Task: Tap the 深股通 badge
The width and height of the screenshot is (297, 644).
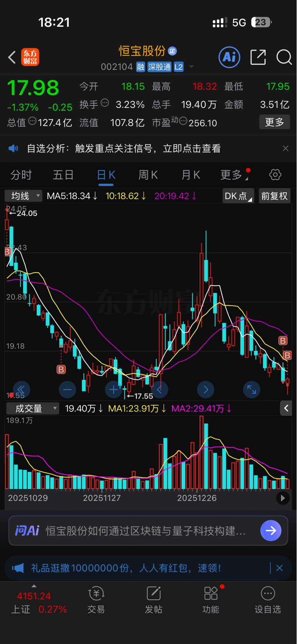Action: point(159,67)
